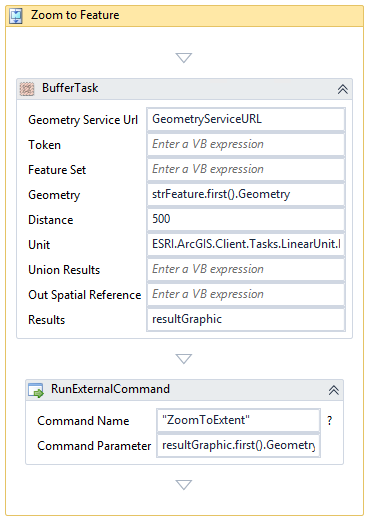Click the Results label
Viewport: 369px width, 521px height.
coord(46,320)
